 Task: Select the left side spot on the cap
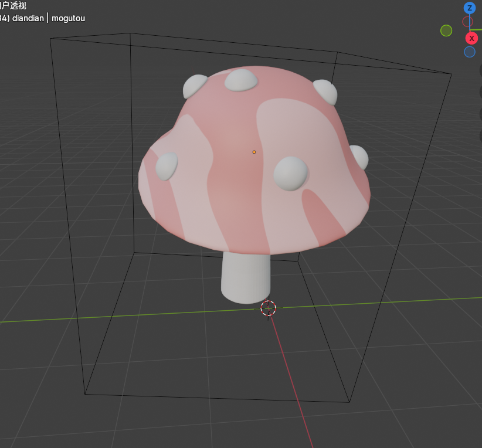point(167,166)
